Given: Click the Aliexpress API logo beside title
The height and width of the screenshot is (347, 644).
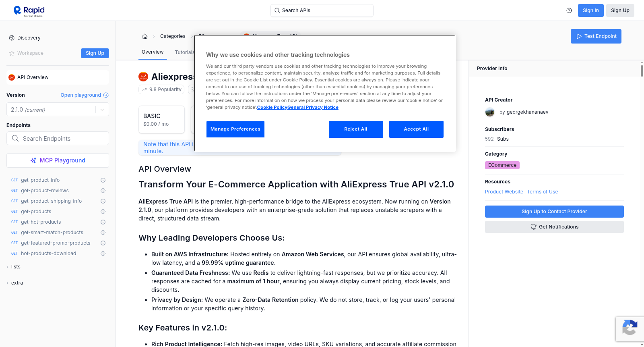Looking at the screenshot, I should click(143, 77).
